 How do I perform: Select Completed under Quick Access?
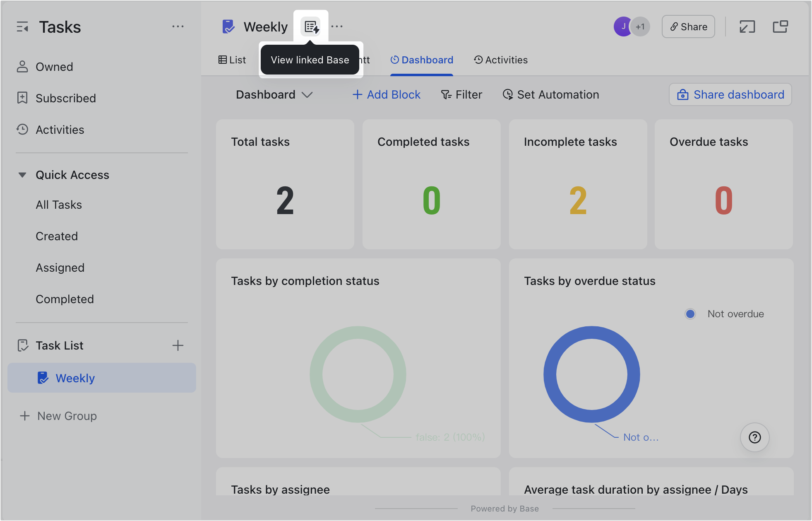click(65, 299)
